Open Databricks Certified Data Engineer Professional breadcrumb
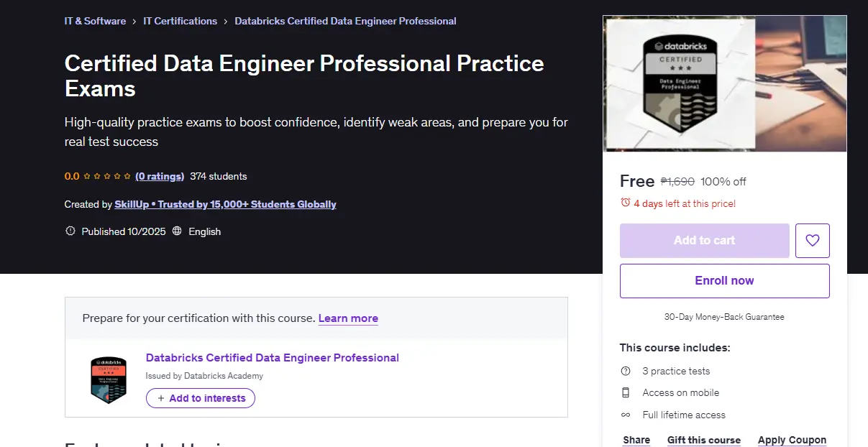The image size is (868, 447). coord(345,21)
